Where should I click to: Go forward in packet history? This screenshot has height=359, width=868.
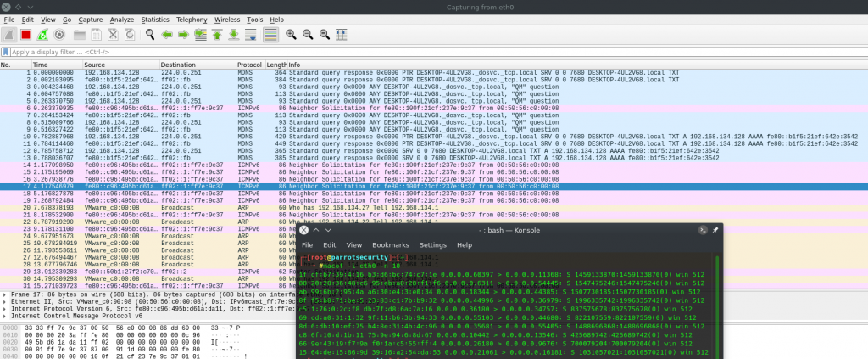click(183, 34)
